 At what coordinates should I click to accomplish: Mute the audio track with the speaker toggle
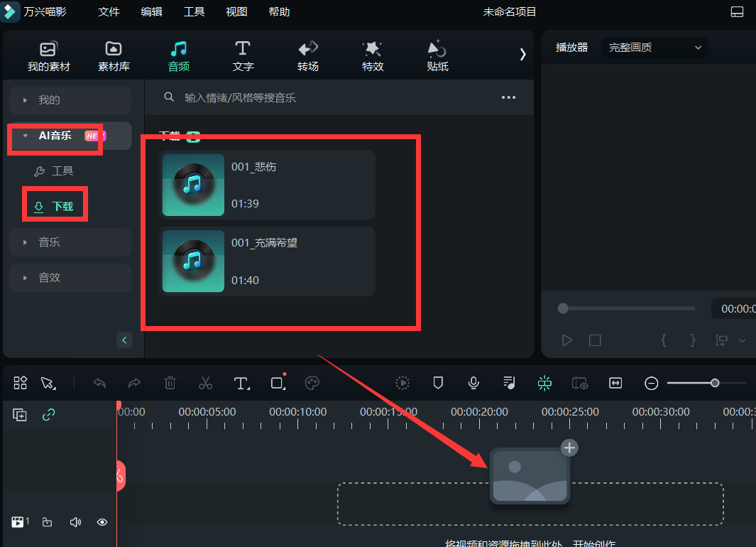(x=75, y=522)
